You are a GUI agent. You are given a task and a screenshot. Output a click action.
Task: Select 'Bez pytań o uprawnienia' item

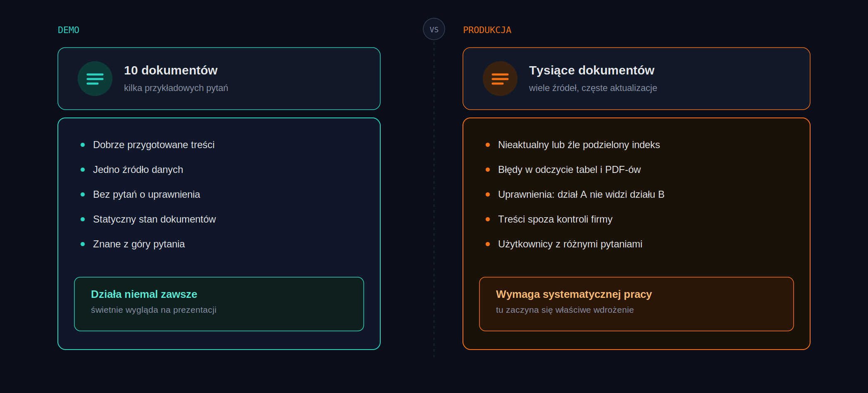coord(146,194)
